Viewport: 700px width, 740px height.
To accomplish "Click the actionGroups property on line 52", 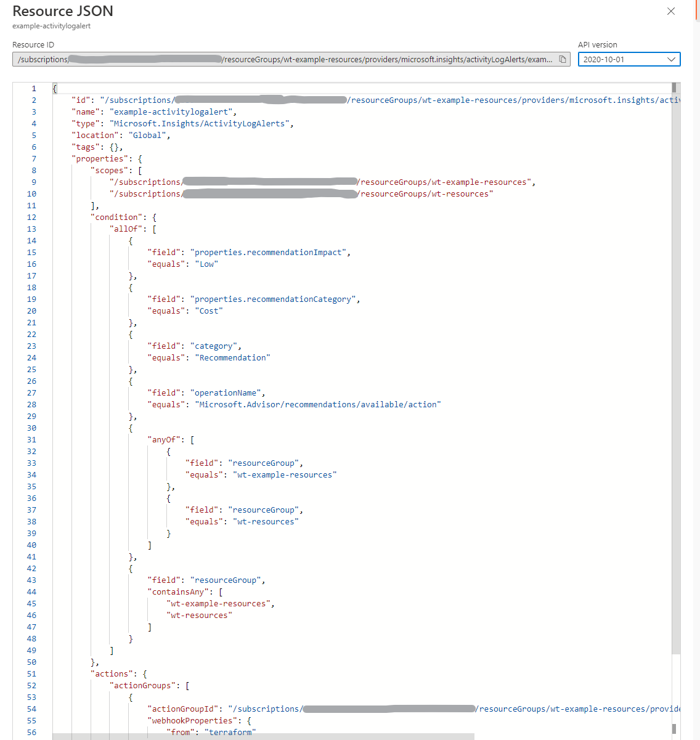I will [x=143, y=685].
